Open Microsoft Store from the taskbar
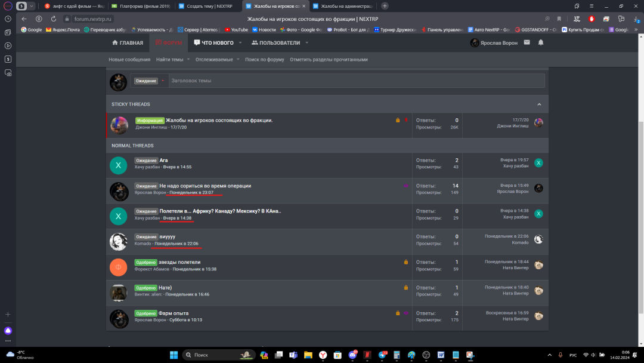This screenshot has height=363, width=644. pyautogui.click(x=338, y=355)
